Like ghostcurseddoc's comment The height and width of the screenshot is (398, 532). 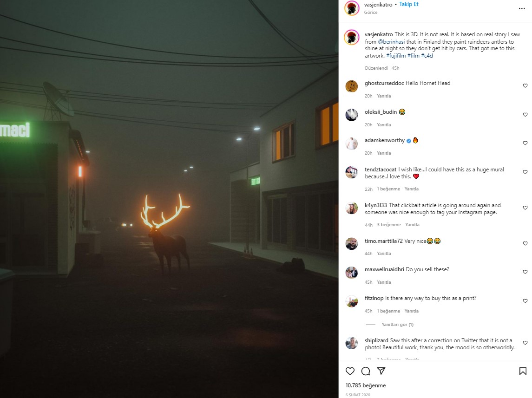[x=525, y=86]
